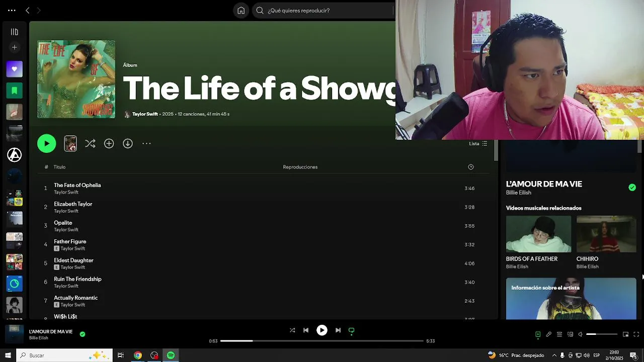Image resolution: width=644 pixels, height=362 pixels.
Task: Open Información sobre el artista card
Action: [x=571, y=299]
